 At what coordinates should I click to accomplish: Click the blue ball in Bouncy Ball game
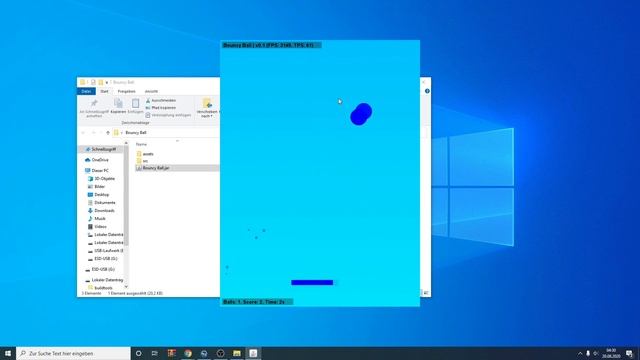point(361,114)
